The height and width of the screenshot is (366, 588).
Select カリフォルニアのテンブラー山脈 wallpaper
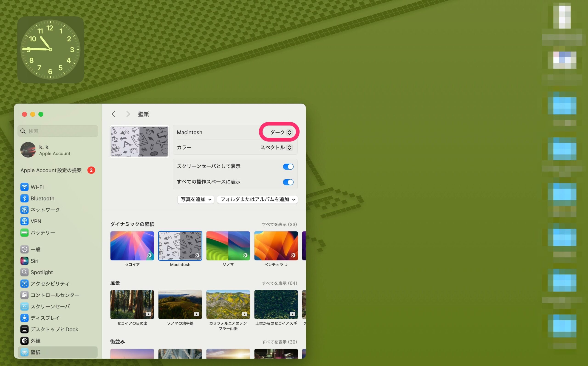point(228,305)
